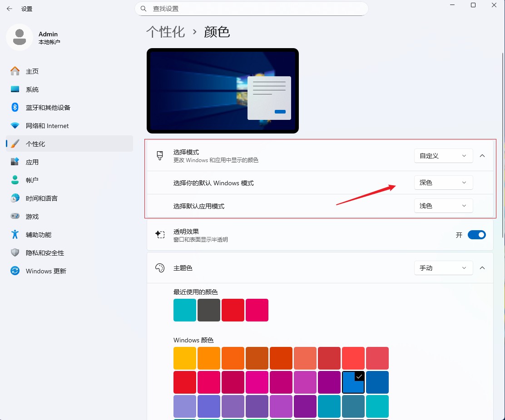Click the 隐私和安全性 shield icon
This screenshot has height=420, width=505.
15,252
